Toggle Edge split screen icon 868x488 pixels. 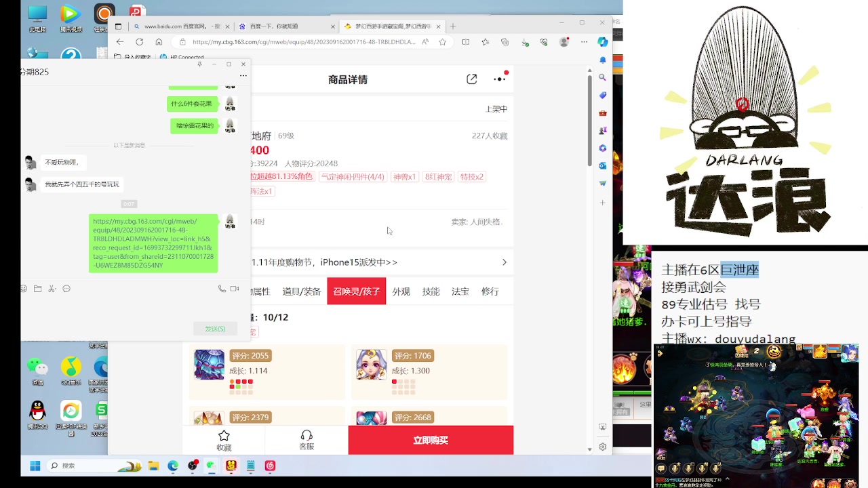tap(466, 42)
